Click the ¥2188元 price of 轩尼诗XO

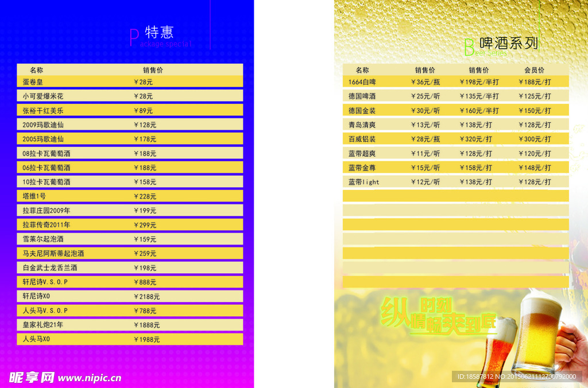146,297
